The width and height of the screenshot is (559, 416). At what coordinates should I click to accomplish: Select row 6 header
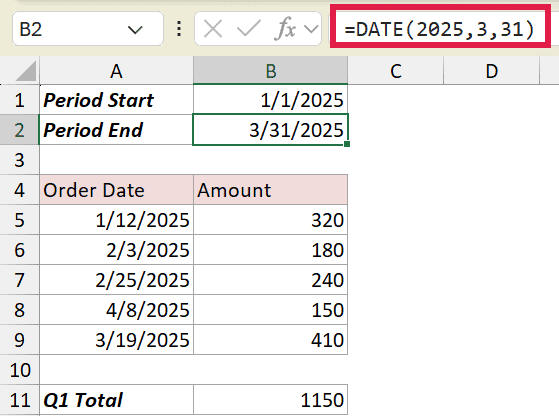tap(19, 250)
